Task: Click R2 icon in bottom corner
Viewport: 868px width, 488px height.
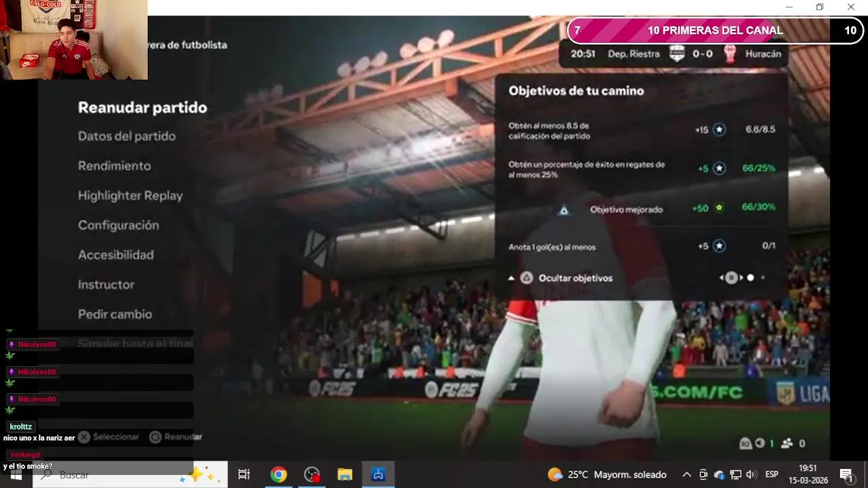Action: pos(745,443)
